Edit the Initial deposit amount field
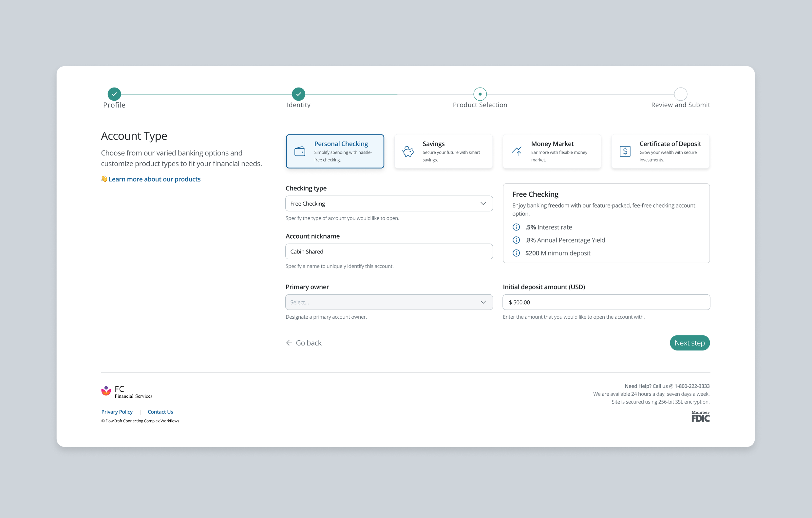 [x=606, y=302]
